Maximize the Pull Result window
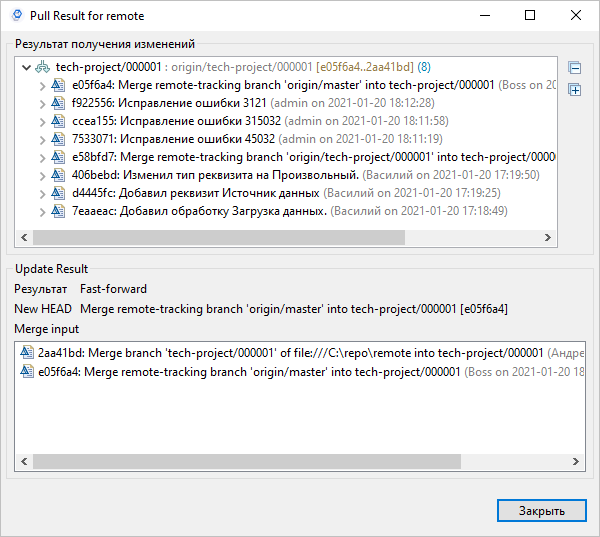Viewport: 600px width, 537px height. (x=530, y=15)
